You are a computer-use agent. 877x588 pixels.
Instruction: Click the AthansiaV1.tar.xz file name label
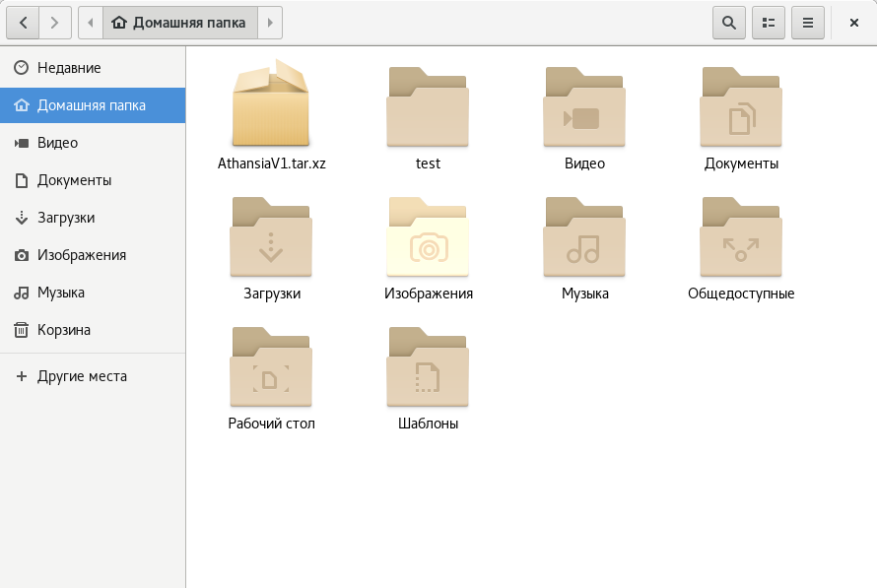point(271,163)
